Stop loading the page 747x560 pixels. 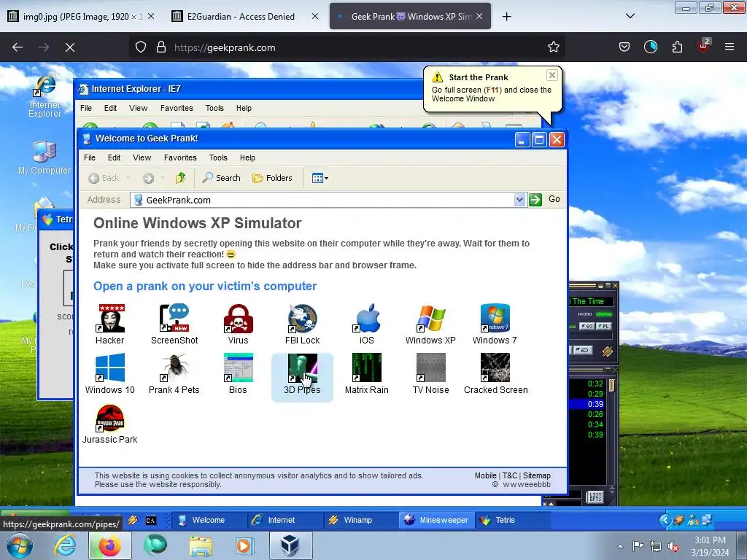[x=69, y=47]
